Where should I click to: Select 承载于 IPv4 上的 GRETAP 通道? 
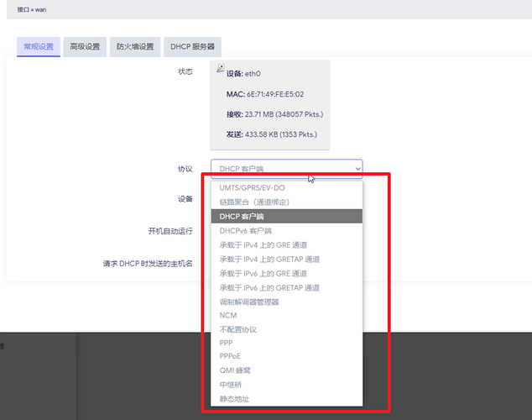tap(287, 259)
